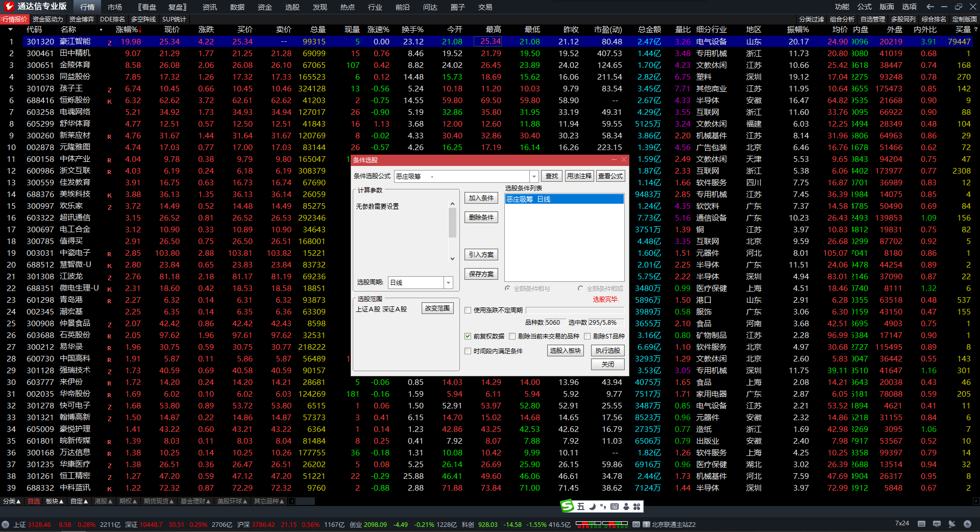The width and height of the screenshot is (980, 532).
Task: Uncheck the 前复权数据 checkbox
Action: (x=468, y=336)
